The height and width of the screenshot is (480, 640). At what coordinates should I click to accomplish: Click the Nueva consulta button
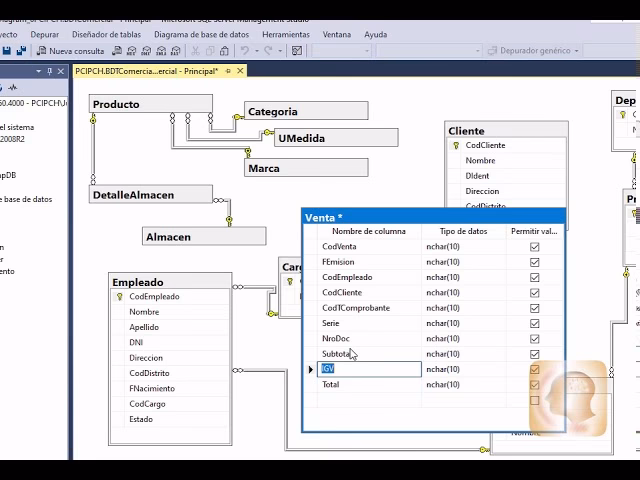[x=71, y=51]
